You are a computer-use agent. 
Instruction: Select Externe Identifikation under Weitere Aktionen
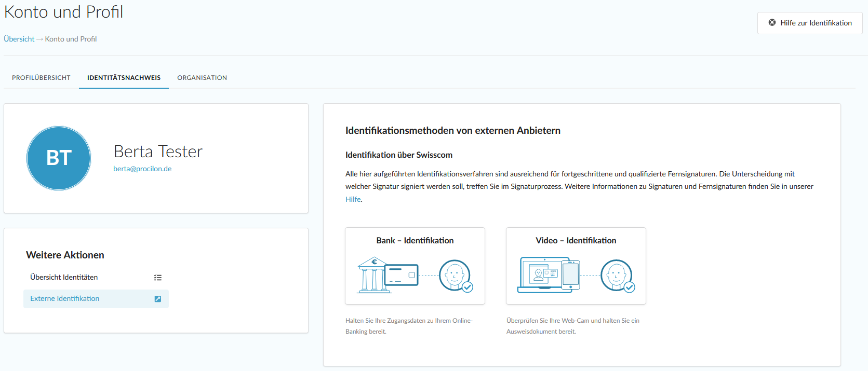(x=65, y=298)
